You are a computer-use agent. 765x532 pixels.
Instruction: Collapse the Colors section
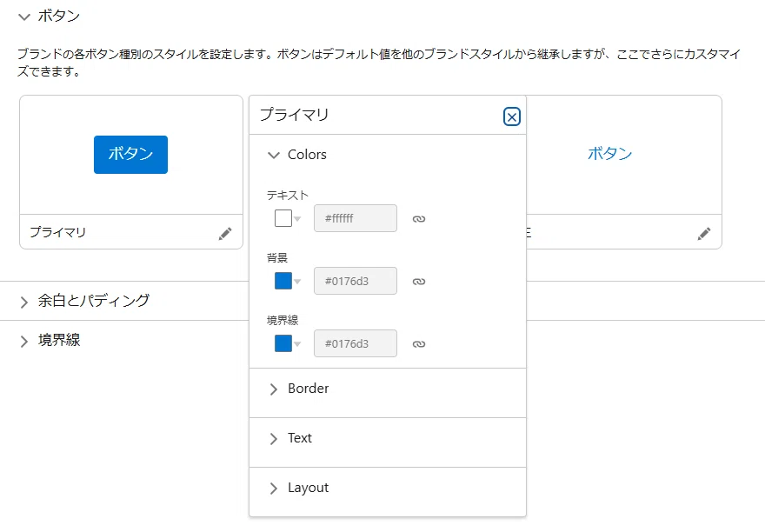[274, 156]
